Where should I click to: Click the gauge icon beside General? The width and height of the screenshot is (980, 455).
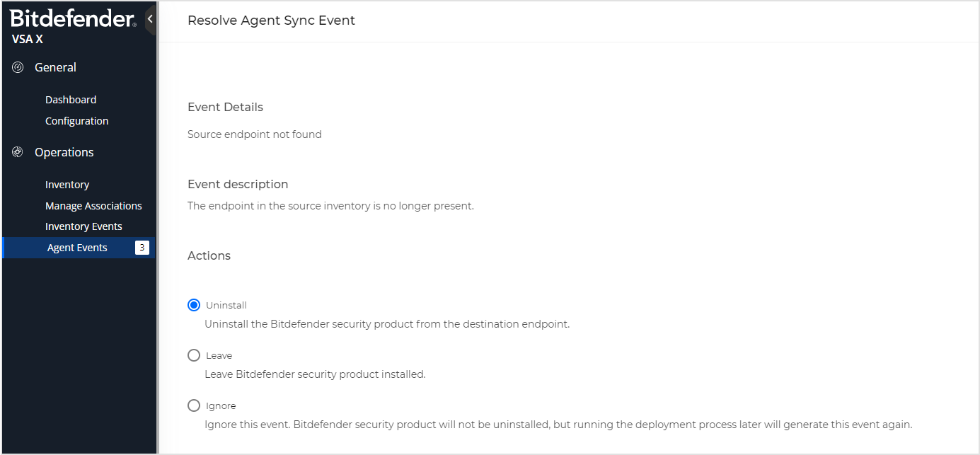tap(16, 67)
